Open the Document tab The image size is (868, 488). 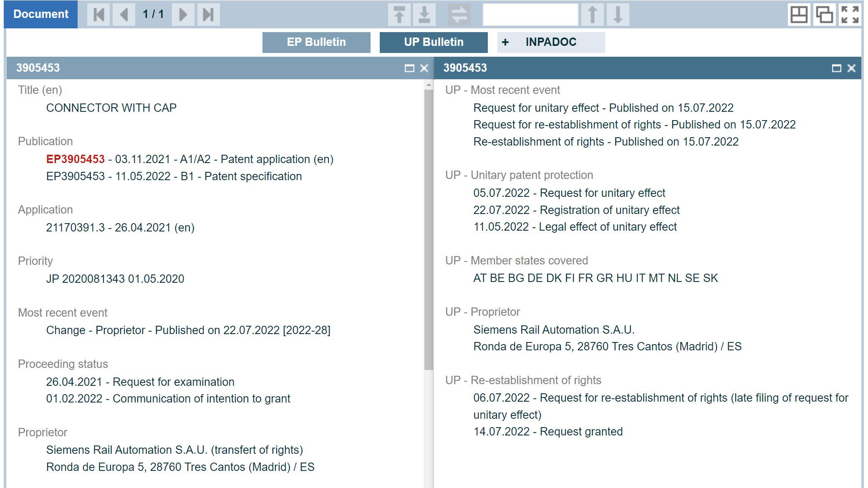click(x=41, y=14)
